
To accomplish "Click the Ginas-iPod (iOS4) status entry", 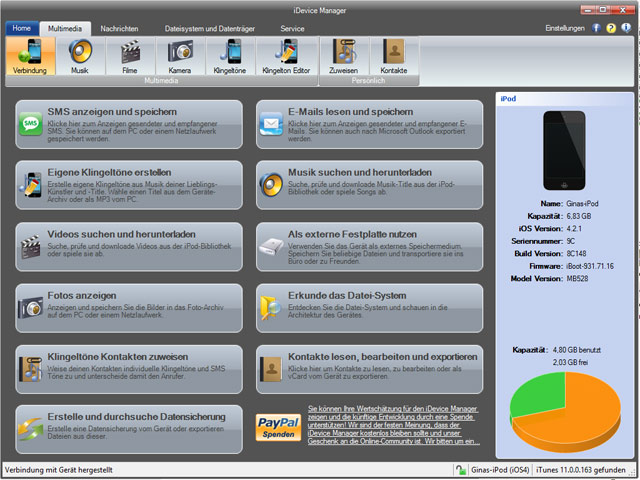I will pyautogui.click(x=500, y=470).
